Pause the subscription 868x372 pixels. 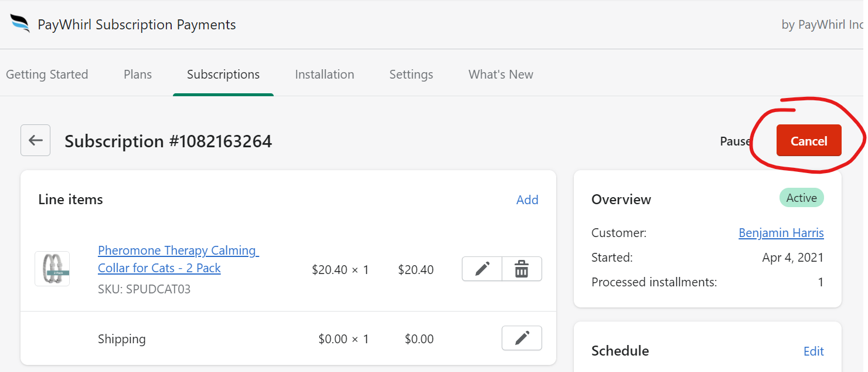click(735, 141)
